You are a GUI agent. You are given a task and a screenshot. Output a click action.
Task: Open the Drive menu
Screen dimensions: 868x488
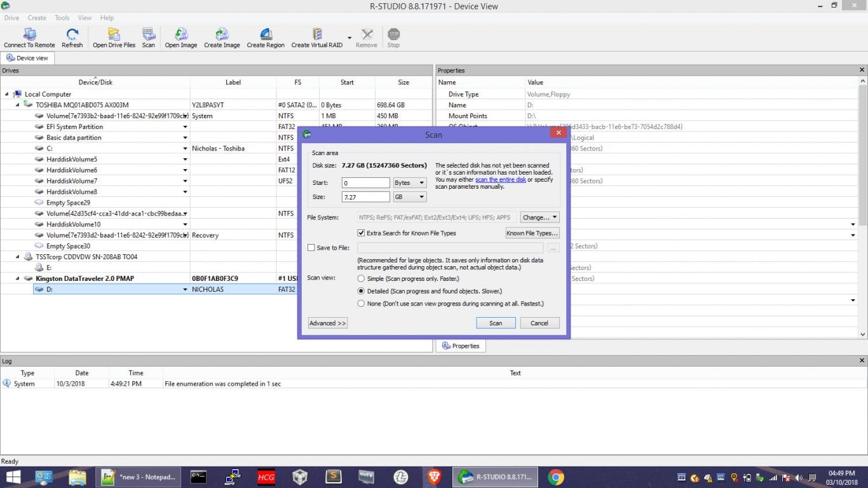pyautogui.click(x=11, y=18)
